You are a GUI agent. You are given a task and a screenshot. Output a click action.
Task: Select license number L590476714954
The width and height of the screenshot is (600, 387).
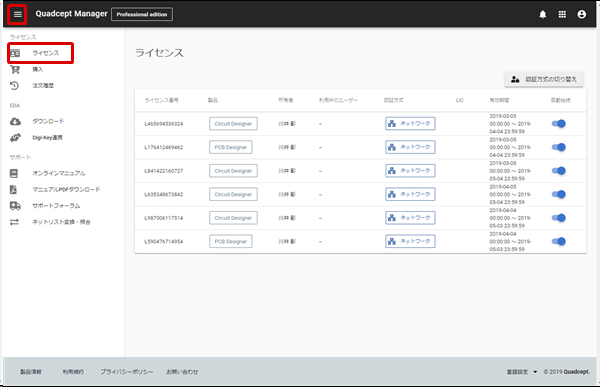[164, 242]
